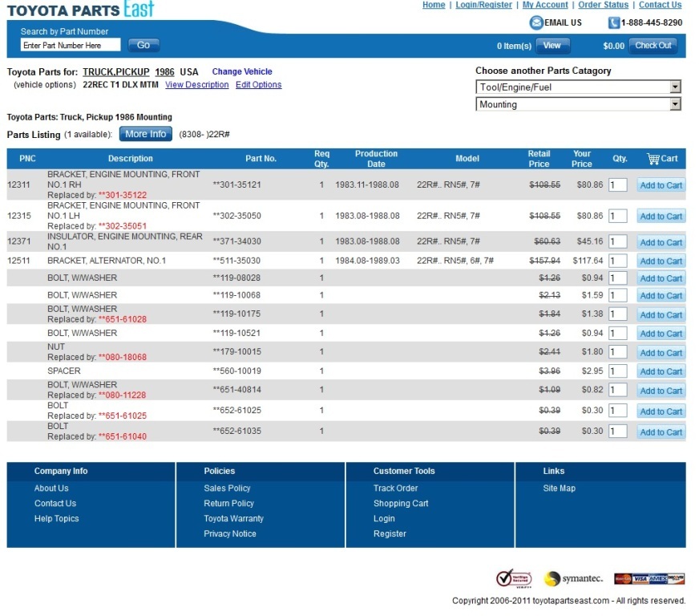Open Contact Us in top navigation
Viewport: 699px width, 616px height.
(x=661, y=5)
